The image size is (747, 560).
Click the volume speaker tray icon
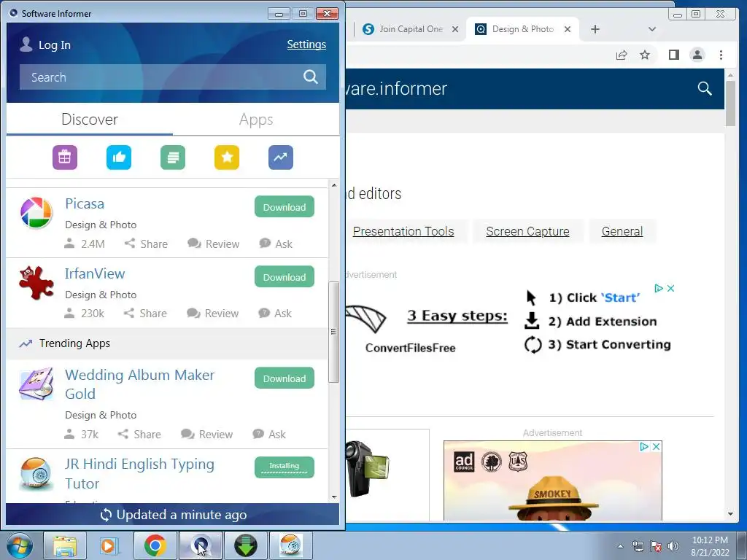673,546
